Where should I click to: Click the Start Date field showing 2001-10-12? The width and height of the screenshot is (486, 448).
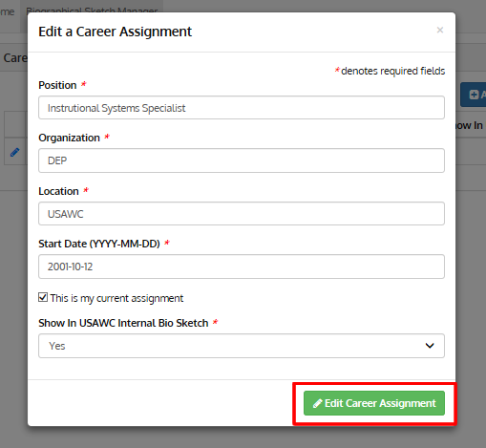(x=242, y=267)
